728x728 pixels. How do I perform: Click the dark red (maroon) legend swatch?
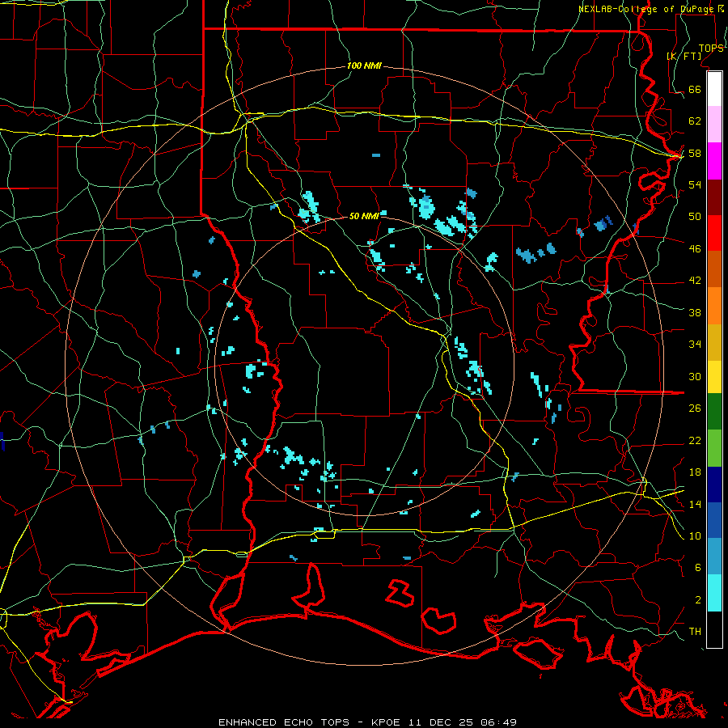point(714,197)
